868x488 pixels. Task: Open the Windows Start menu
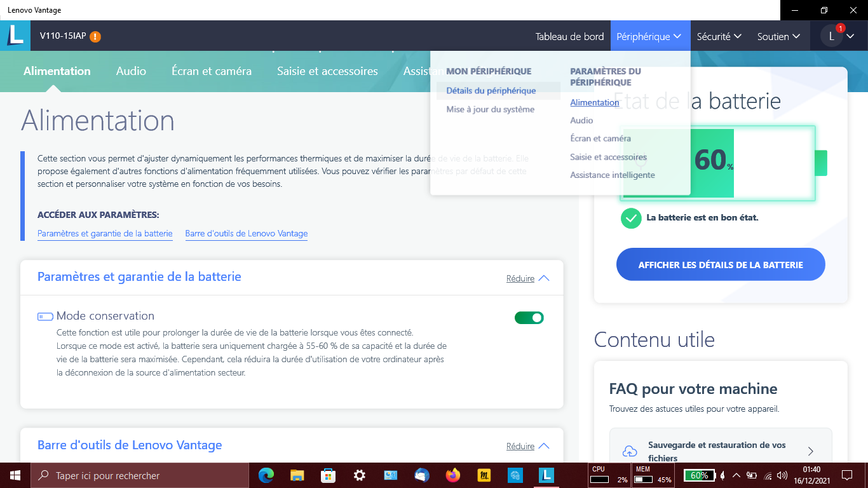15,475
